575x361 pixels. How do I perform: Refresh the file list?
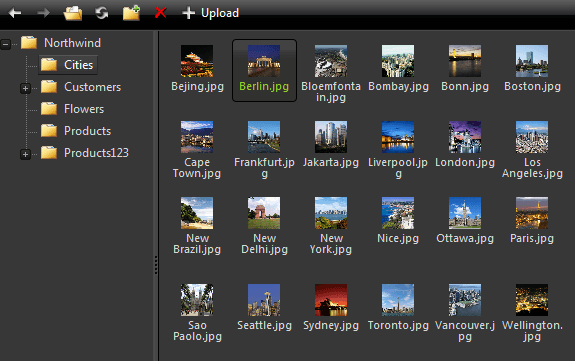tap(102, 13)
